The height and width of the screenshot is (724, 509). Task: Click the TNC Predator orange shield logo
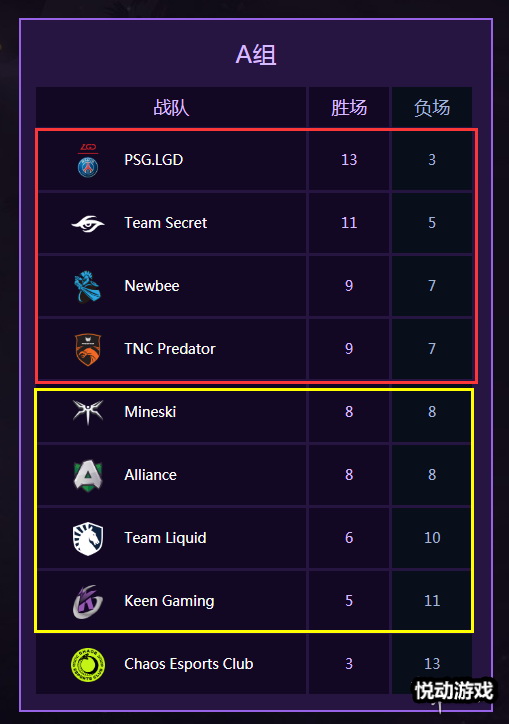[88, 350]
